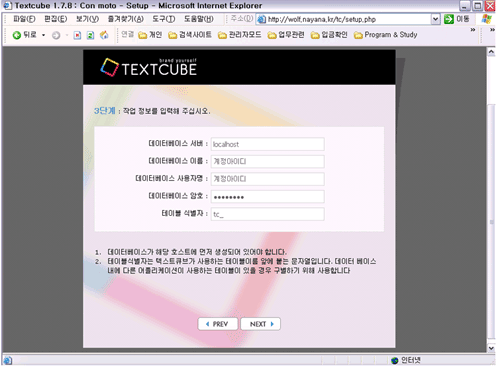Focus the 데이터베이스 암호 password field
500x366 pixels.
click(x=268, y=197)
